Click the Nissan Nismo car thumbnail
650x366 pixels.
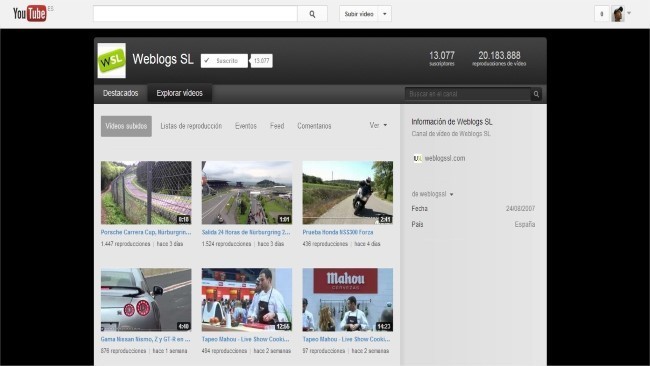click(x=146, y=300)
